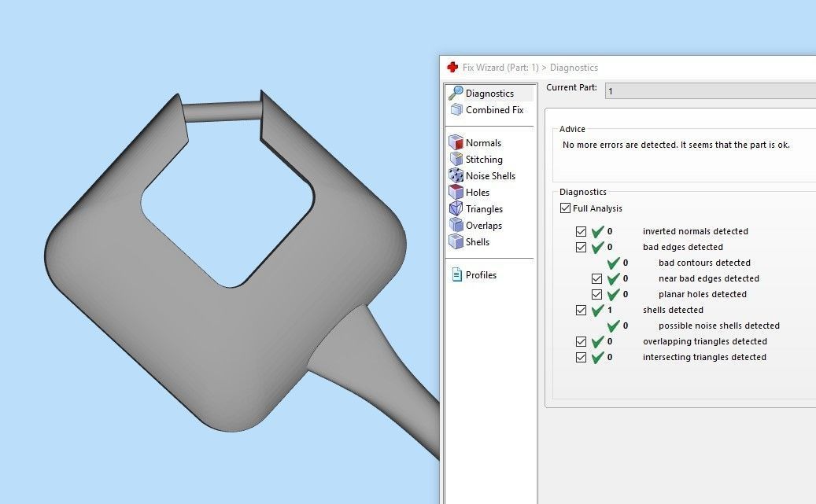
Task: Select the Combined Fix menu entry
Action: [x=494, y=110]
